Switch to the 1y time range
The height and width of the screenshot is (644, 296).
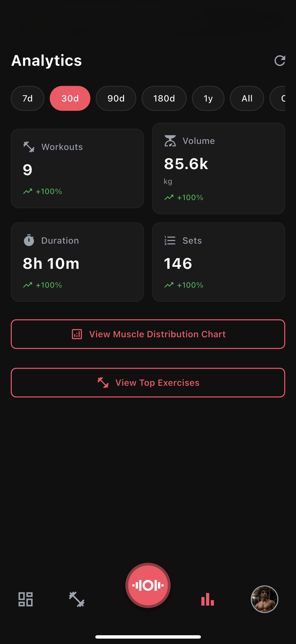(x=208, y=98)
